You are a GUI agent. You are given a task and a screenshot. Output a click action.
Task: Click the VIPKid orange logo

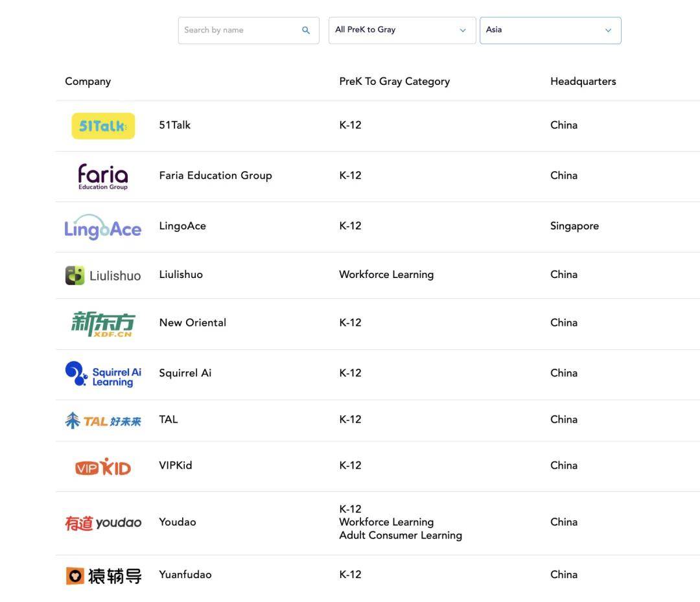pyautogui.click(x=103, y=467)
